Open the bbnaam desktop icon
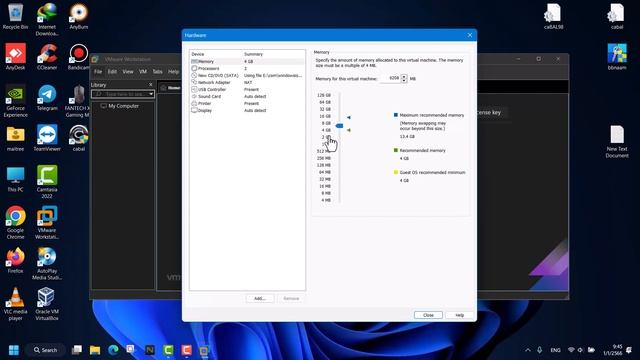 pyautogui.click(x=617, y=57)
